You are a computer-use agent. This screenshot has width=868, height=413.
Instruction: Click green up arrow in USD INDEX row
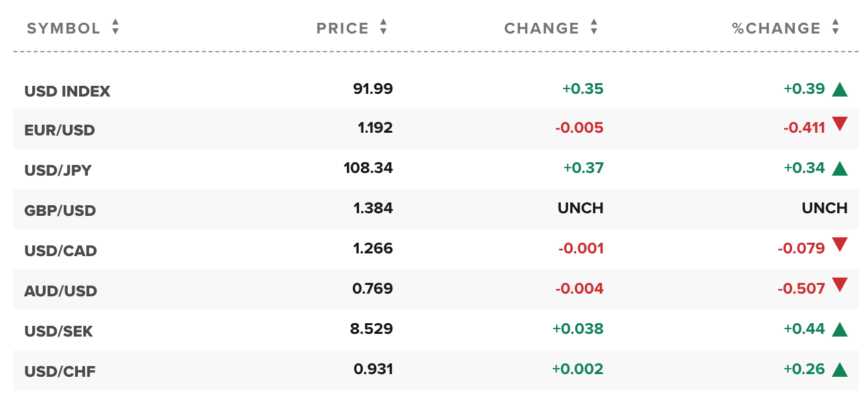(840, 89)
